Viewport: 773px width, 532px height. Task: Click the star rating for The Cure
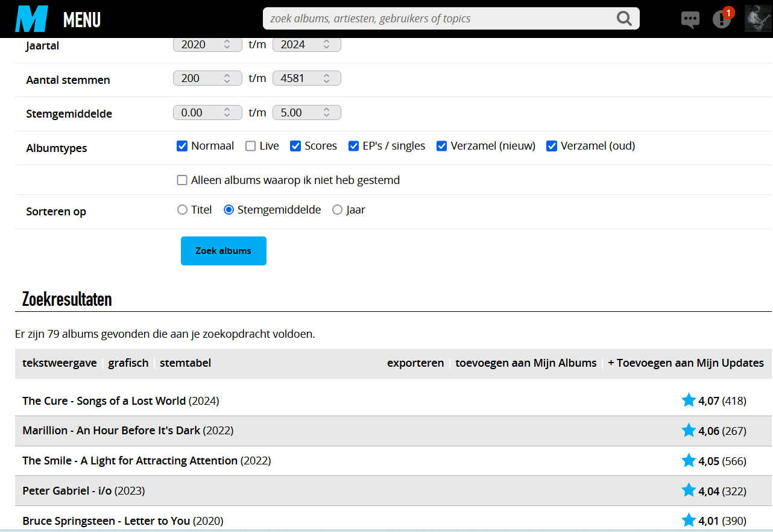pyautogui.click(x=689, y=400)
